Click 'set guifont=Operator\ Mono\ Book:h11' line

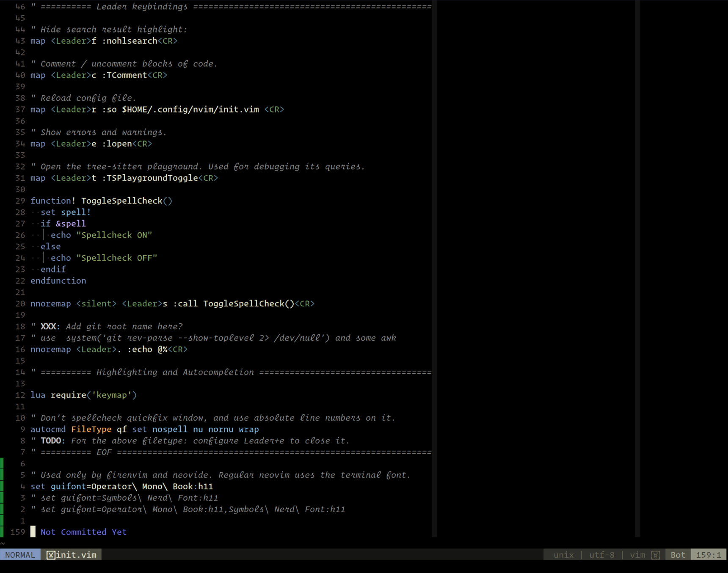121,487
